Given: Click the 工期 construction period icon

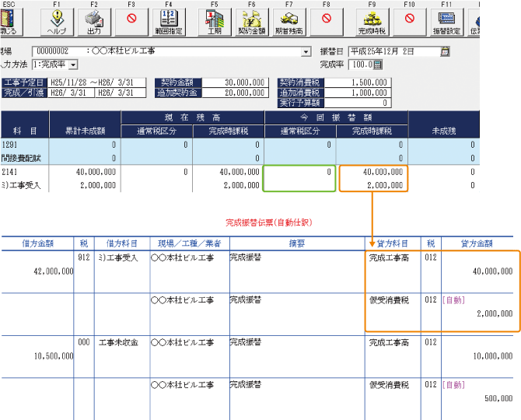Looking at the screenshot, I should coord(215,20).
